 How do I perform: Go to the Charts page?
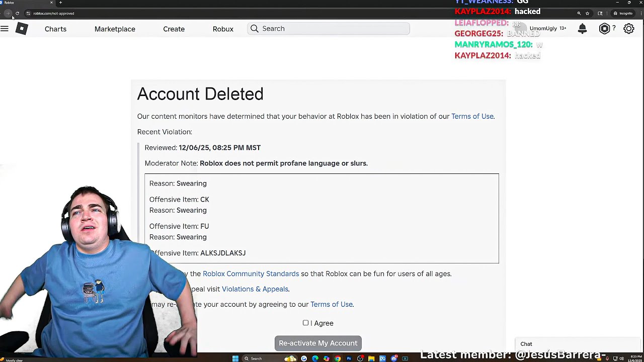[x=55, y=29]
